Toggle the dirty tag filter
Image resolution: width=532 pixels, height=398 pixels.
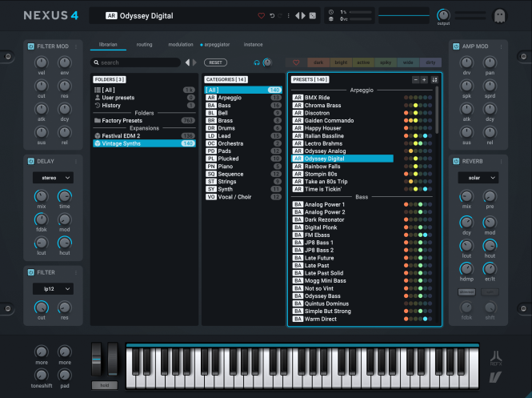(430, 62)
